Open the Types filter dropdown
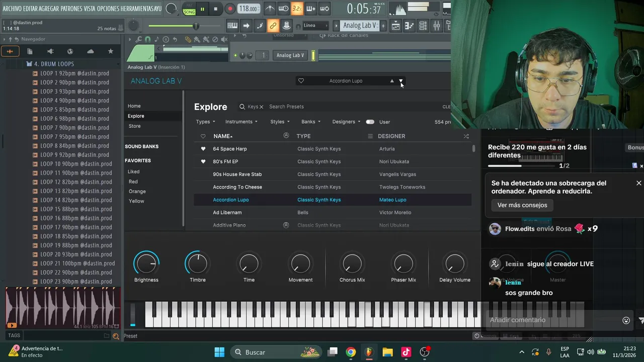Viewport: 644px width, 362px height. coord(205,122)
